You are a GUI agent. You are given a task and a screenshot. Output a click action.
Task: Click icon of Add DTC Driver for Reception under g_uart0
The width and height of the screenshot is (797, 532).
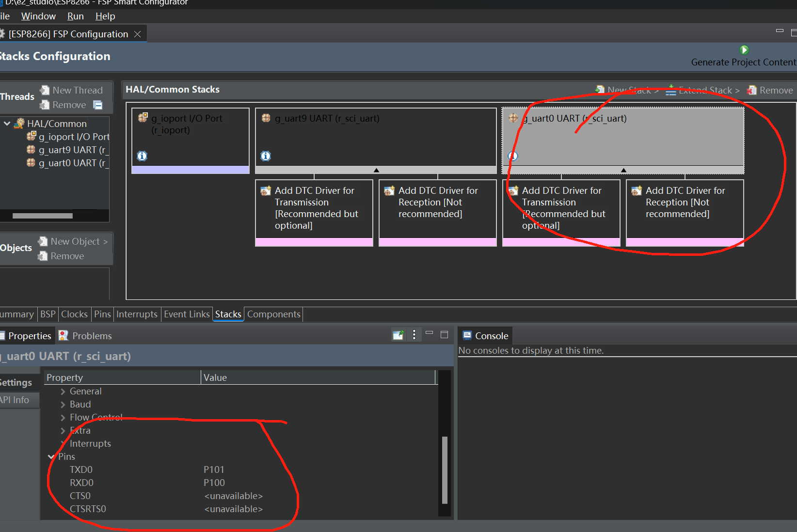(x=637, y=191)
